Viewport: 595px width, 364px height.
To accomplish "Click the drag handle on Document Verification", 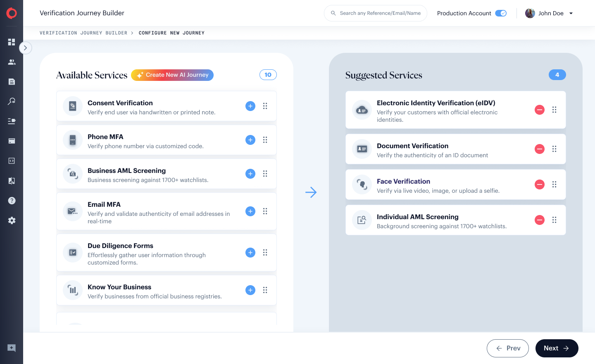I will (x=555, y=149).
